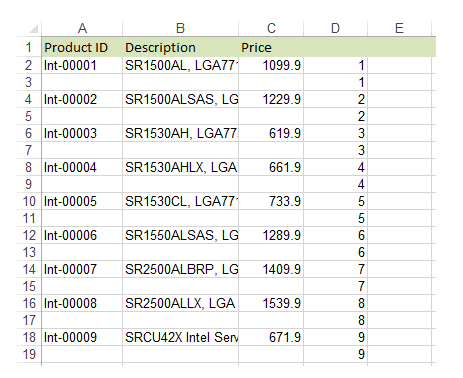Select cell Int-00003
This screenshot has height=378, width=463.
[x=82, y=133]
